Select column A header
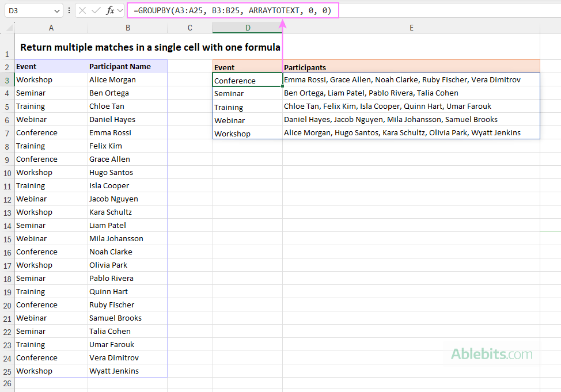Viewport: 561px width, 392px height. (51, 27)
